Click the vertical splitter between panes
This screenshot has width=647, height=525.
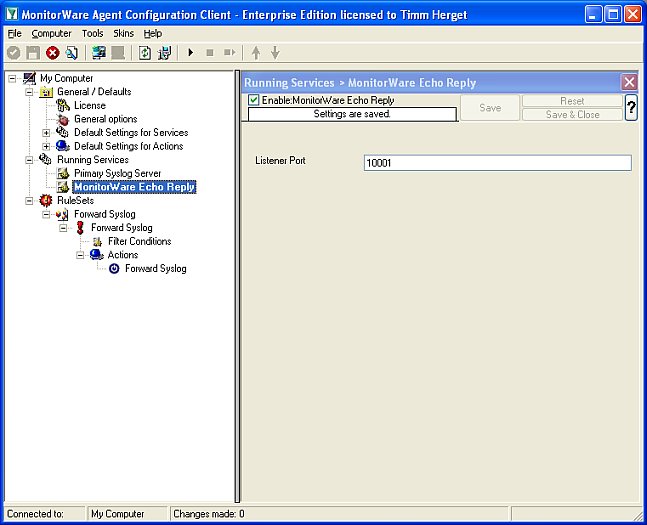click(237, 286)
